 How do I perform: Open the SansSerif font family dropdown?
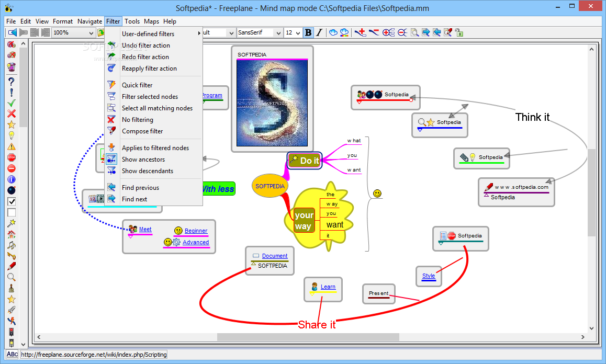(x=278, y=33)
